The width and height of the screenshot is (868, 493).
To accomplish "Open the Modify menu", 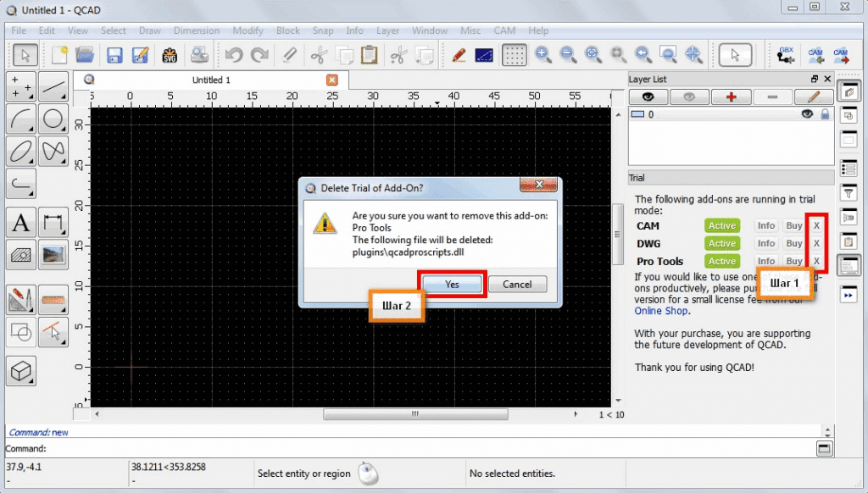I will pos(248,30).
